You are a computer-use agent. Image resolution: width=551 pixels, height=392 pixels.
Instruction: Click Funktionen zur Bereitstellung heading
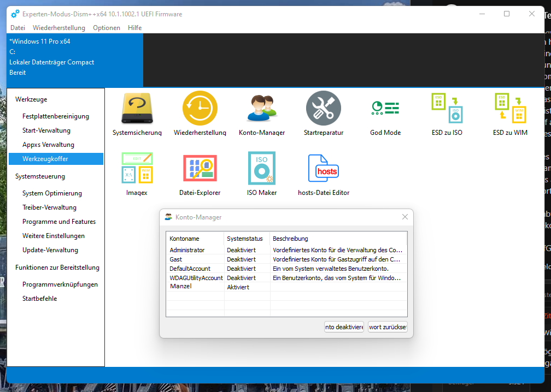click(57, 268)
